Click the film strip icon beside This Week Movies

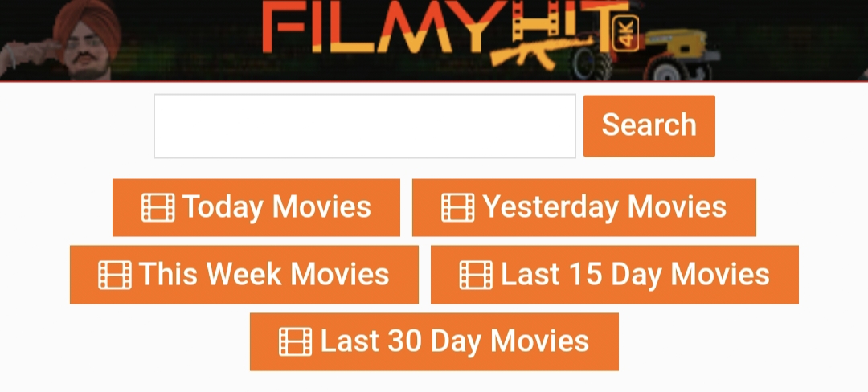(115, 275)
